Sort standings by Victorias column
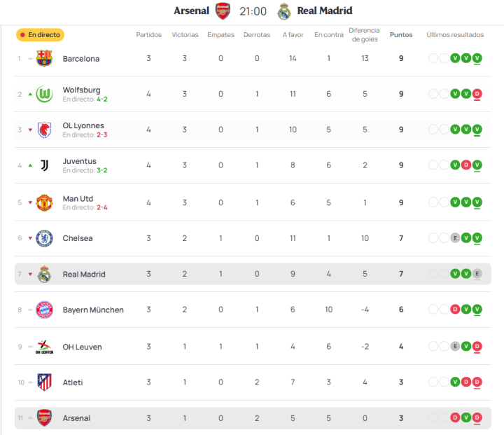 pyautogui.click(x=185, y=34)
